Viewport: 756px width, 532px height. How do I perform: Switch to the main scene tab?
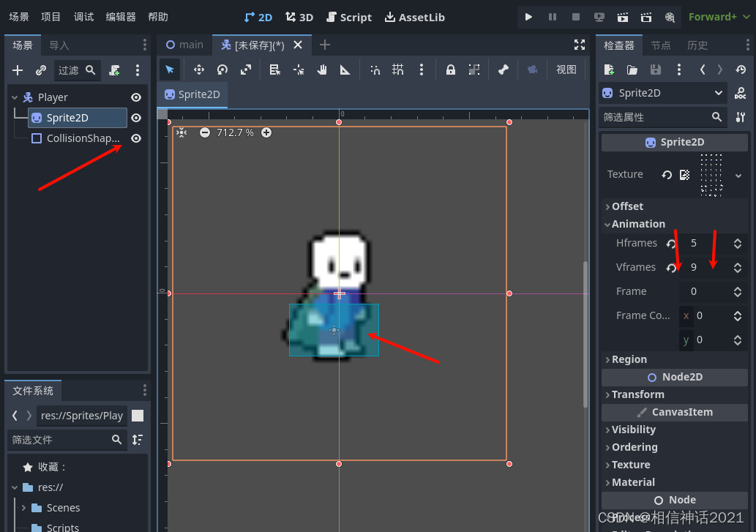[x=184, y=45]
